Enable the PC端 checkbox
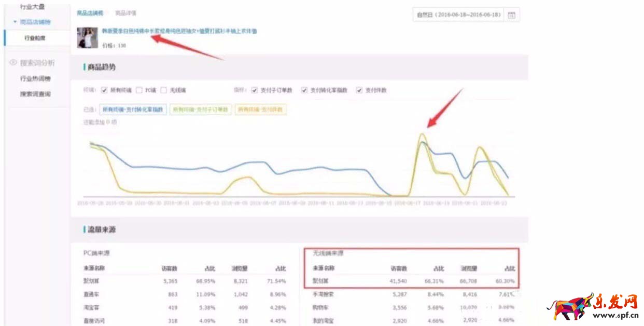 (x=139, y=90)
